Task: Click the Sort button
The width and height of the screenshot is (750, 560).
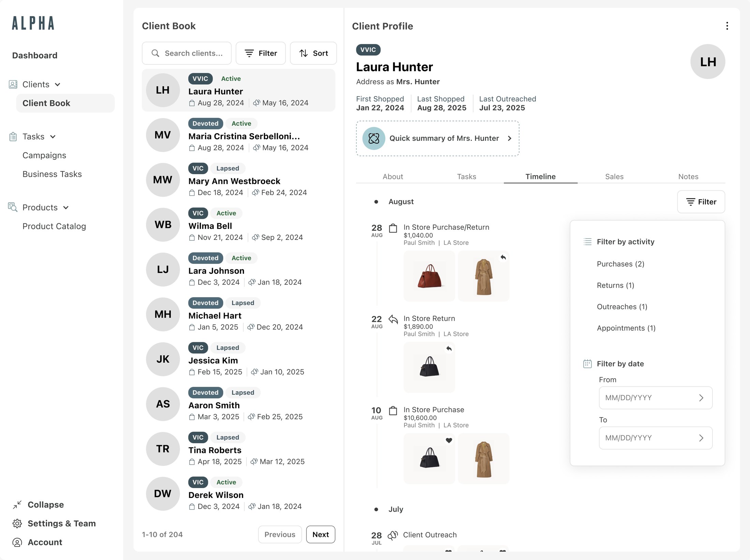Action: pyautogui.click(x=313, y=53)
